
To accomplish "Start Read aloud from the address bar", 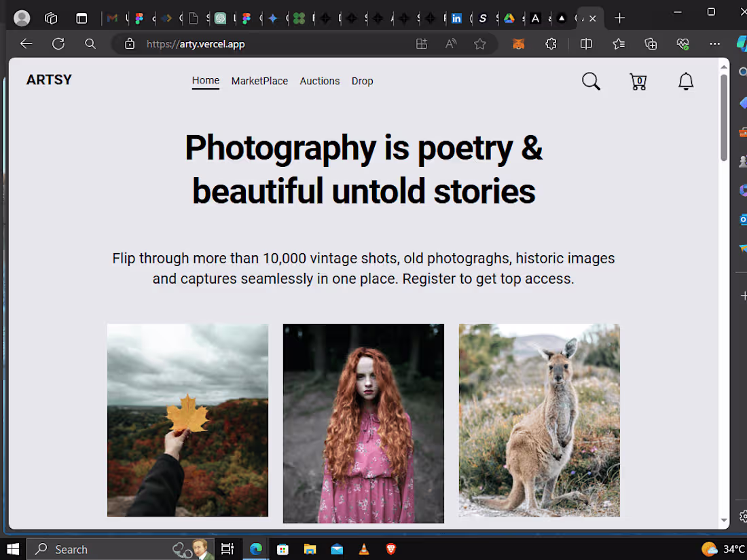I will 450,43.
